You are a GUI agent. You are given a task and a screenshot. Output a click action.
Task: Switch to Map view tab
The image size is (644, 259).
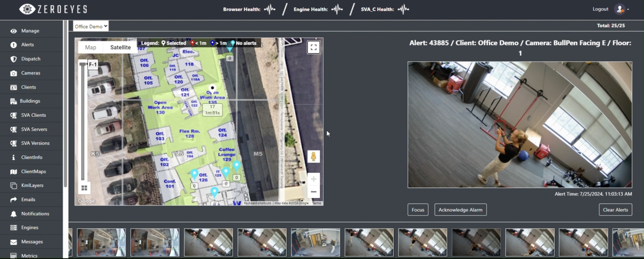tap(91, 48)
